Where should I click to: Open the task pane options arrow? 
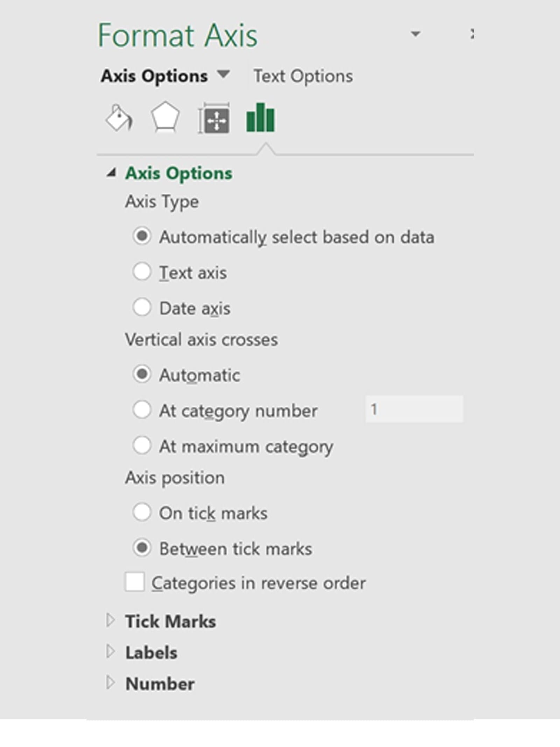415,34
